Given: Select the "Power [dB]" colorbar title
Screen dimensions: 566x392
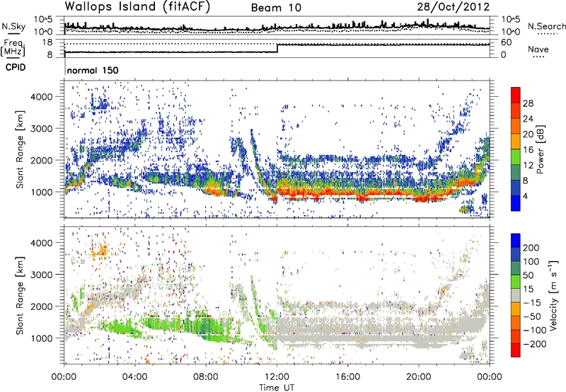Looking at the screenshot, I should pos(540,149).
